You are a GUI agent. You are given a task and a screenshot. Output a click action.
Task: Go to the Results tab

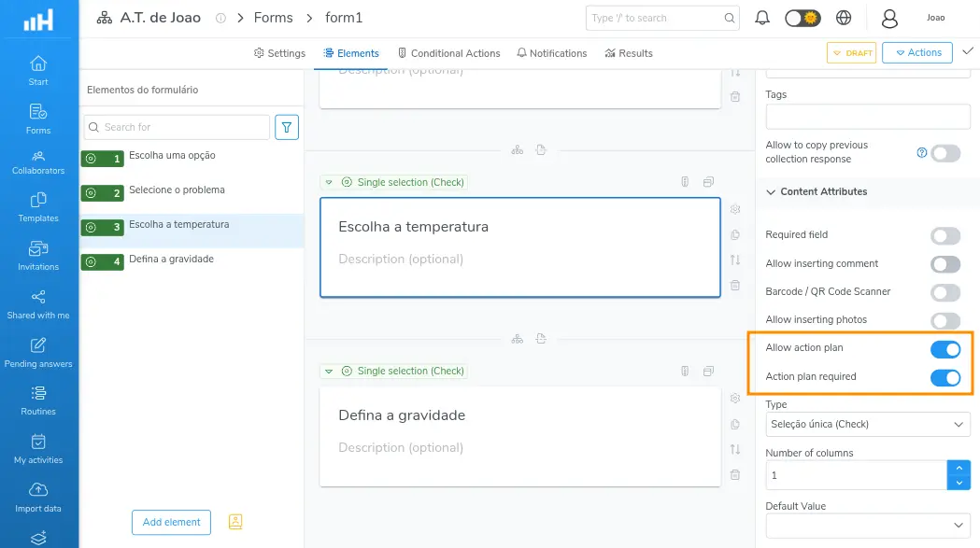click(629, 53)
